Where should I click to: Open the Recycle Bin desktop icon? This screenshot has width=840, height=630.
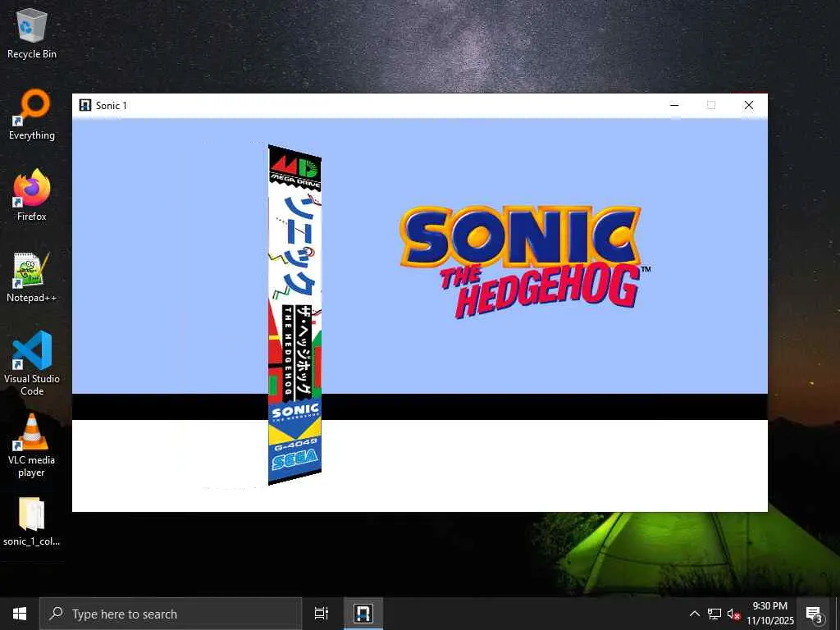tap(32, 34)
